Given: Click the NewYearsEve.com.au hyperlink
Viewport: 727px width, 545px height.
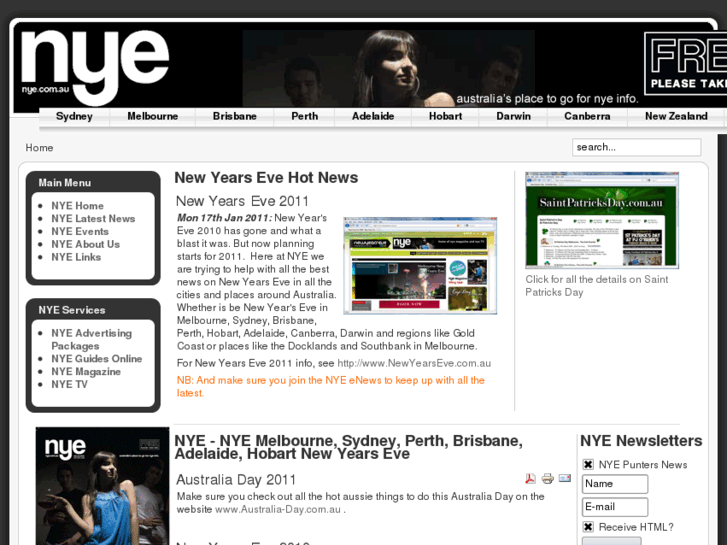Looking at the screenshot, I should pyautogui.click(x=414, y=363).
